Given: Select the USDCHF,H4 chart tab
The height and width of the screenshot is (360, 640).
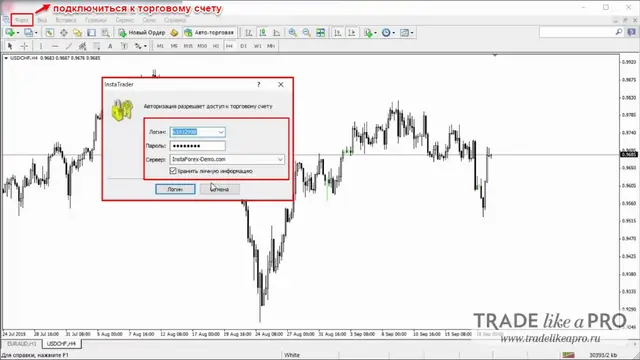Looking at the screenshot, I should pos(61,344).
